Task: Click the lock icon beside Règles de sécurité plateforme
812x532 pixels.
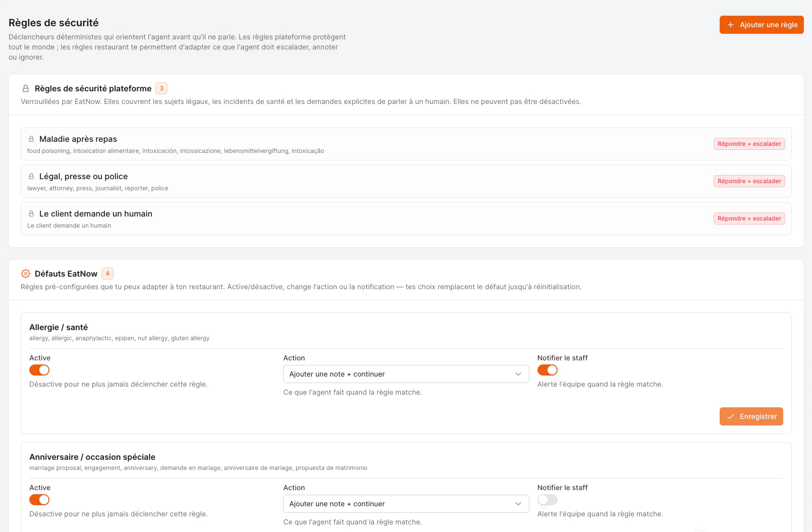Action: coord(26,88)
